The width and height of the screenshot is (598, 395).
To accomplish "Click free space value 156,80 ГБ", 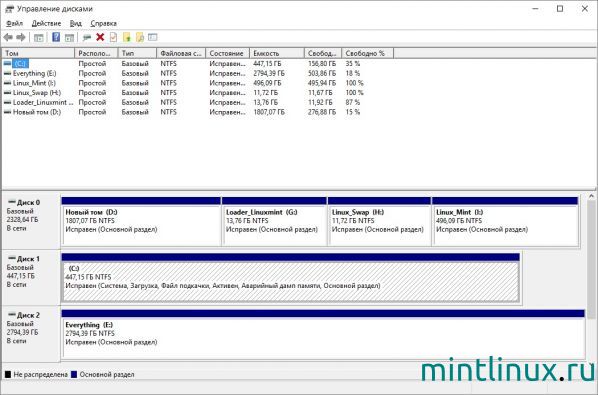I will coord(322,64).
